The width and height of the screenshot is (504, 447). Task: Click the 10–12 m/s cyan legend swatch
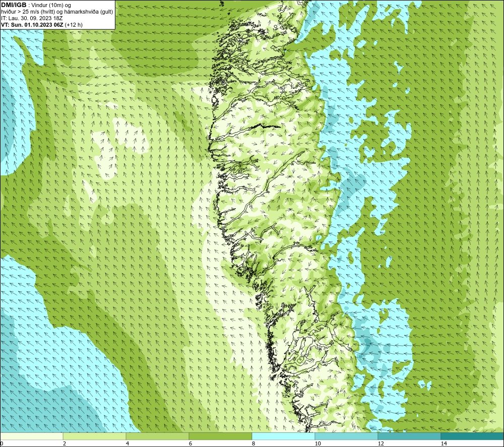pyautogui.click(x=347, y=436)
